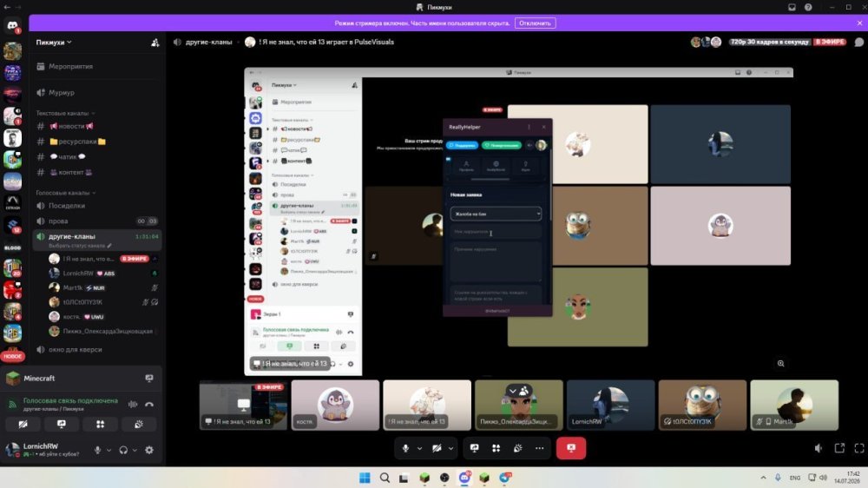Screen dimensions: 868x488
Task: Open user settings gear next to LornichRW
Action: (x=149, y=451)
